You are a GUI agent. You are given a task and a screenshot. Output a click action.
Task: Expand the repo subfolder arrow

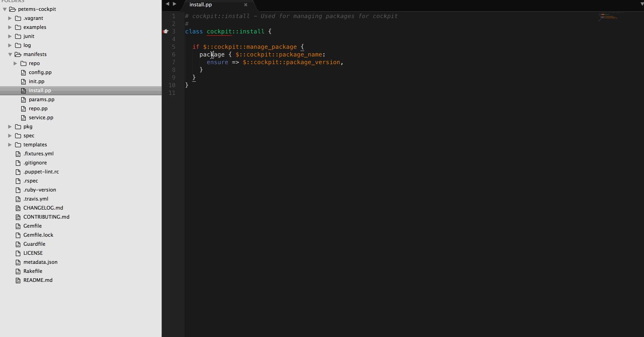tap(15, 63)
